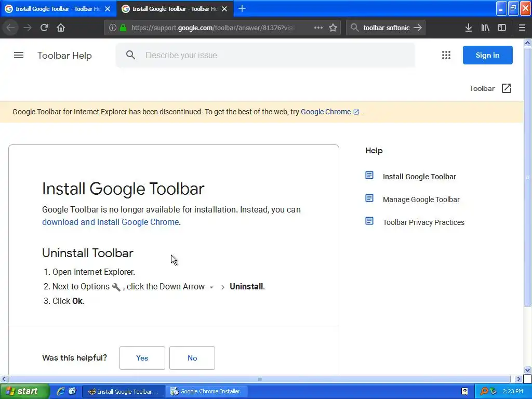Follow the Google Chrome link in banner
Screen dimensions: 532x399
(x=329, y=112)
